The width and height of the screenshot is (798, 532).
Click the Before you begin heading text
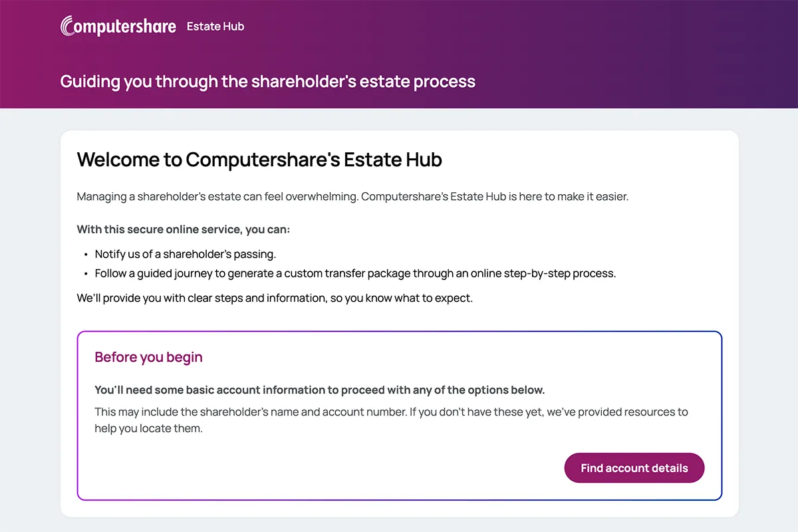[x=148, y=357]
